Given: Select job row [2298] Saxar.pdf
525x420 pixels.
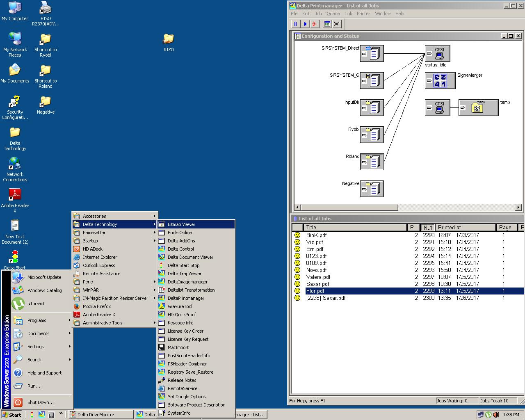Looking at the screenshot, I should 408,298.
